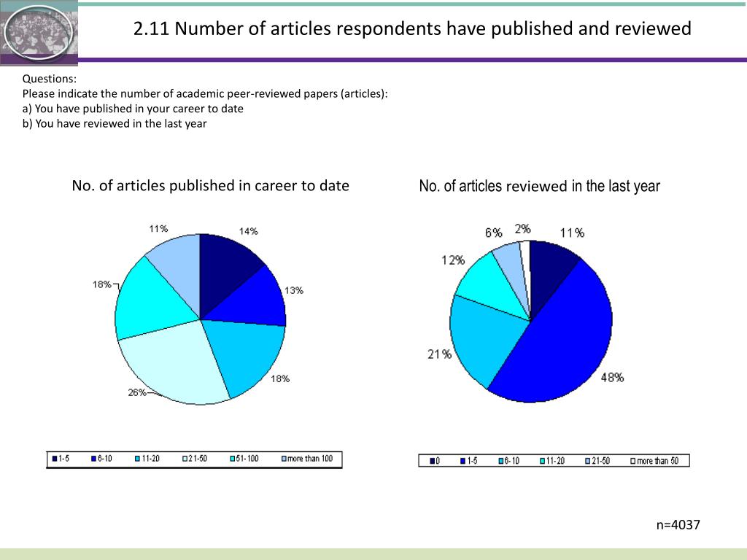Click the line "a) You have published in your career to date"
747x560 pixels.
133,109
